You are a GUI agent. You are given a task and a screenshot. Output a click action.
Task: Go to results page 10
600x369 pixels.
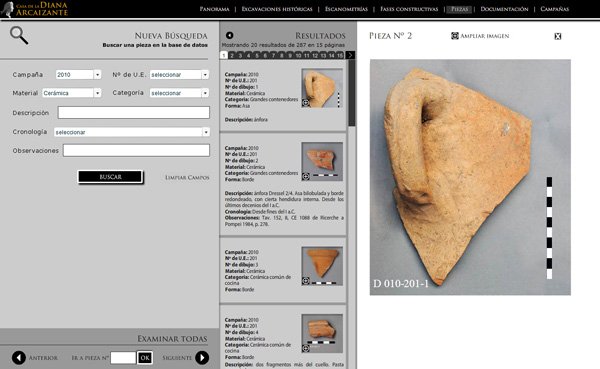click(x=298, y=55)
